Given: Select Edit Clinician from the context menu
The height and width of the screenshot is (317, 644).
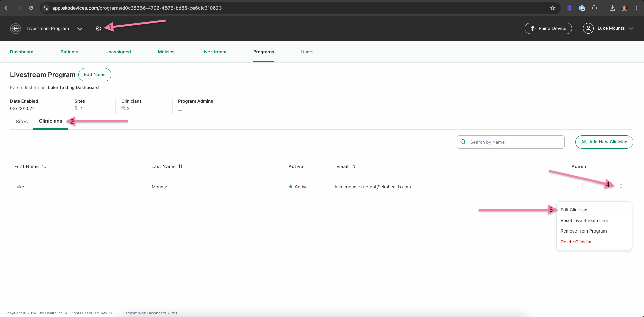Looking at the screenshot, I should (574, 210).
